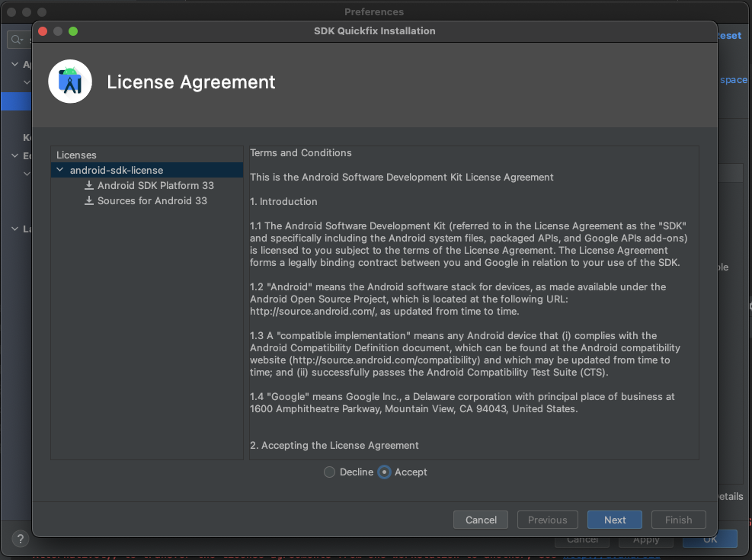Collapse the android-sdk-license tree node
This screenshot has width=752, height=560.
(60, 170)
